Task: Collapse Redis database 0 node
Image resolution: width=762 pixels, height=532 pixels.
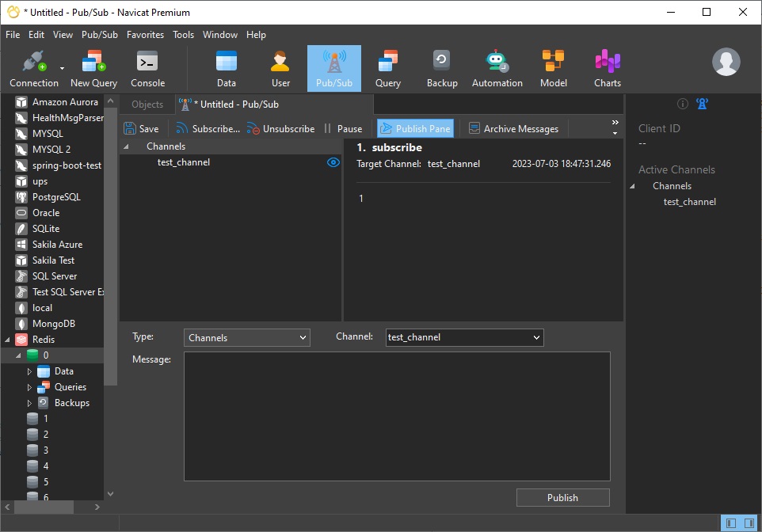Action: coord(18,355)
